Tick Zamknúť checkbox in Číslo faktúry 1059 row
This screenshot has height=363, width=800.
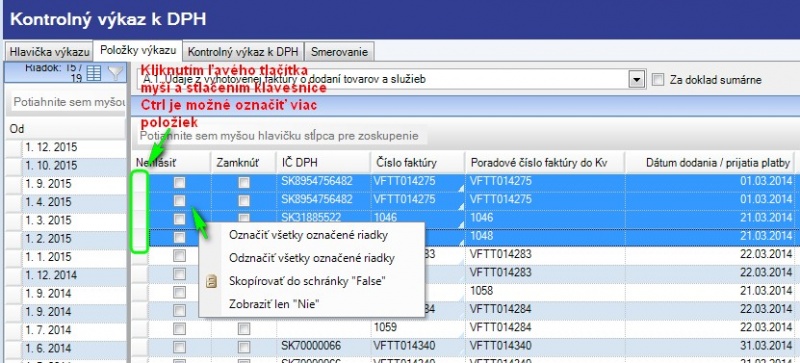(244, 329)
